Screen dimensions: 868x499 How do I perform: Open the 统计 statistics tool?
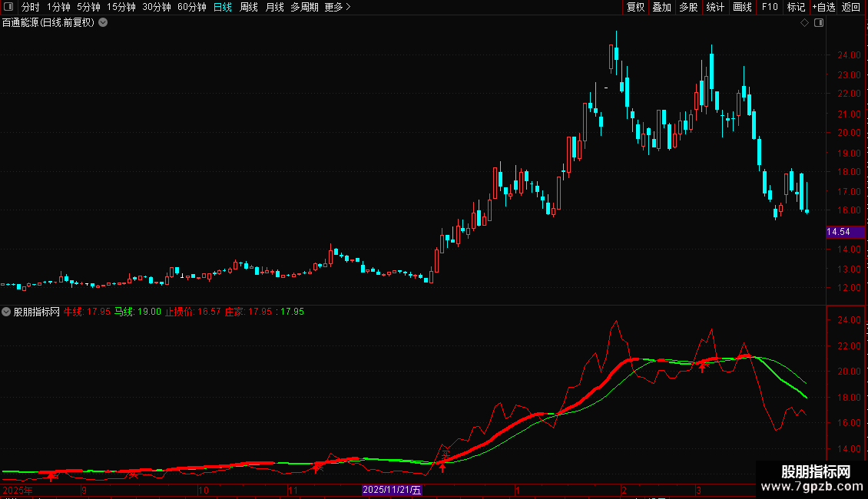[714, 7]
